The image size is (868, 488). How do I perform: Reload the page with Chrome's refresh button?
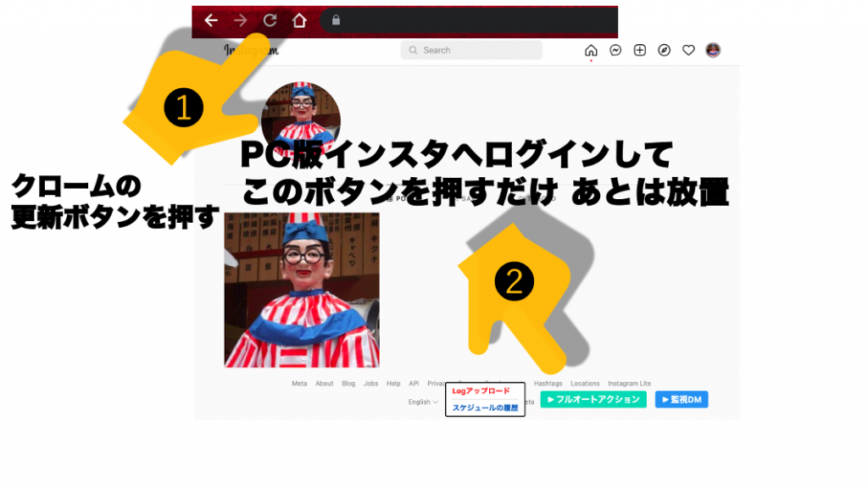[270, 20]
